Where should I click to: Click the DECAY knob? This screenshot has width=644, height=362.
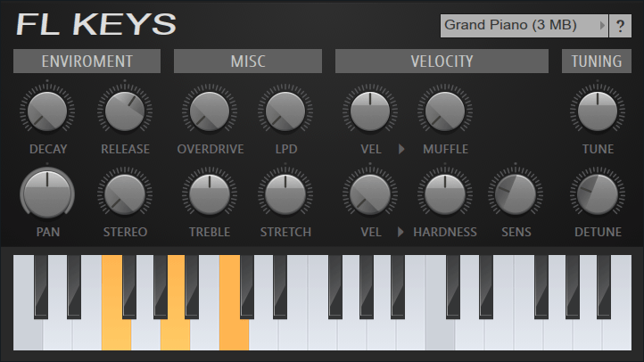coord(47,111)
